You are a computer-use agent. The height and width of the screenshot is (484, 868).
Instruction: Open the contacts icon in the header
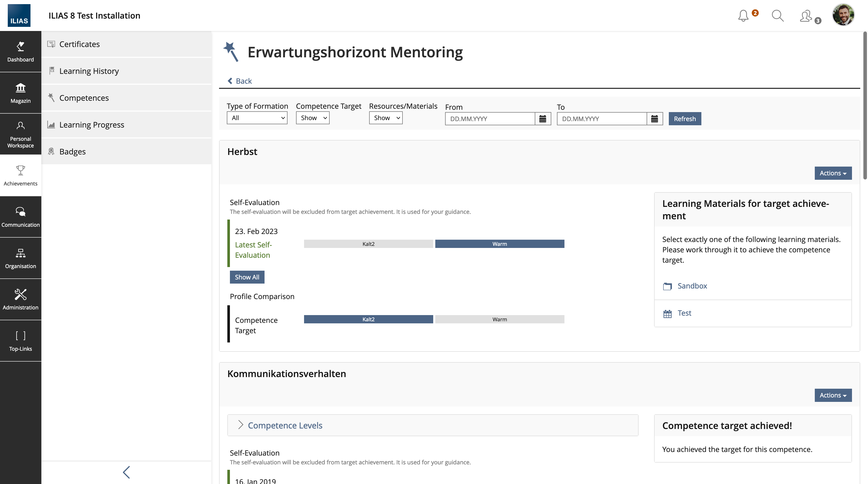806,15
